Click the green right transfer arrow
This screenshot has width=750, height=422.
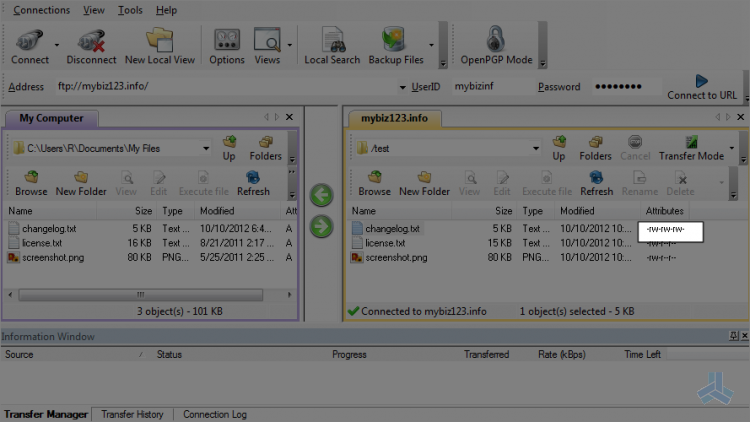point(321,226)
